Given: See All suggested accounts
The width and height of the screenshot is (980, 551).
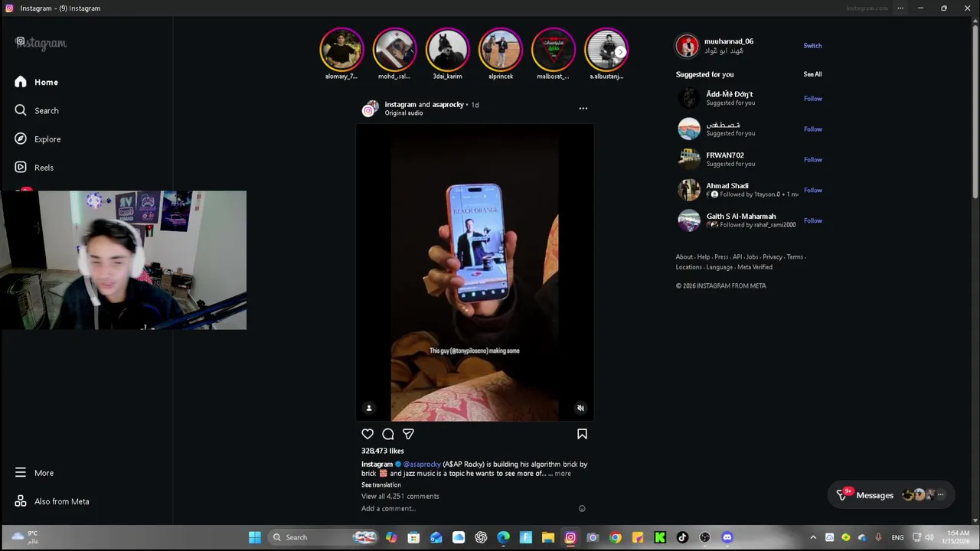Looking at the screenshot, I should coord(812,74).
